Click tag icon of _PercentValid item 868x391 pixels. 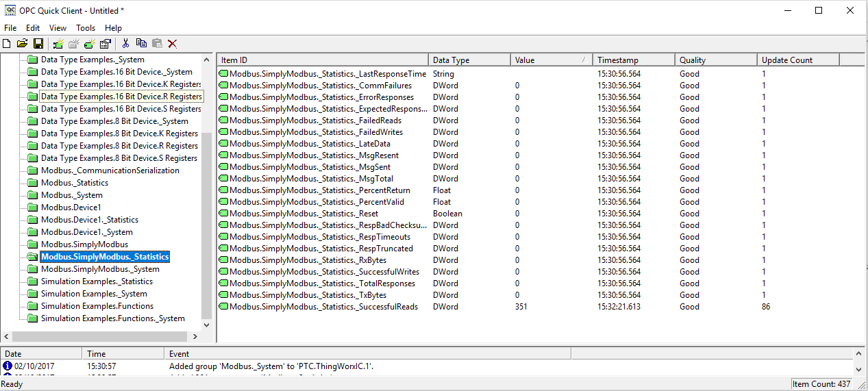point(223,202)
